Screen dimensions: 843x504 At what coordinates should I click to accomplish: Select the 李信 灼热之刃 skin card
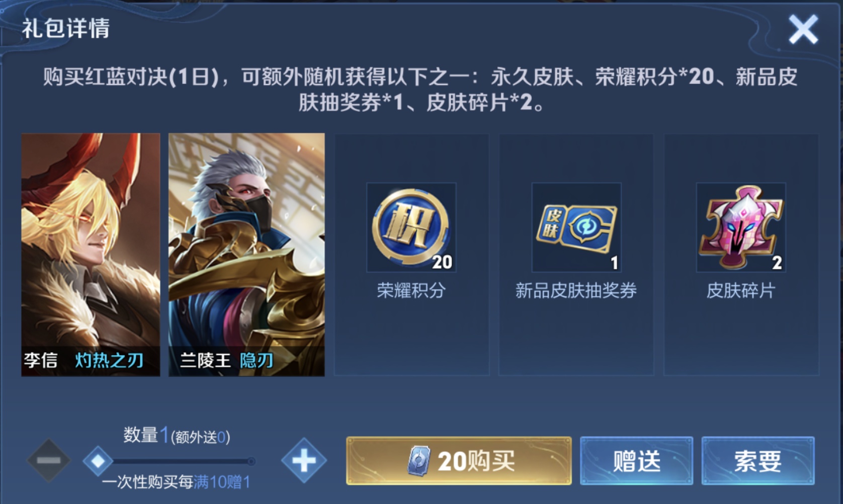coord(91,255)
